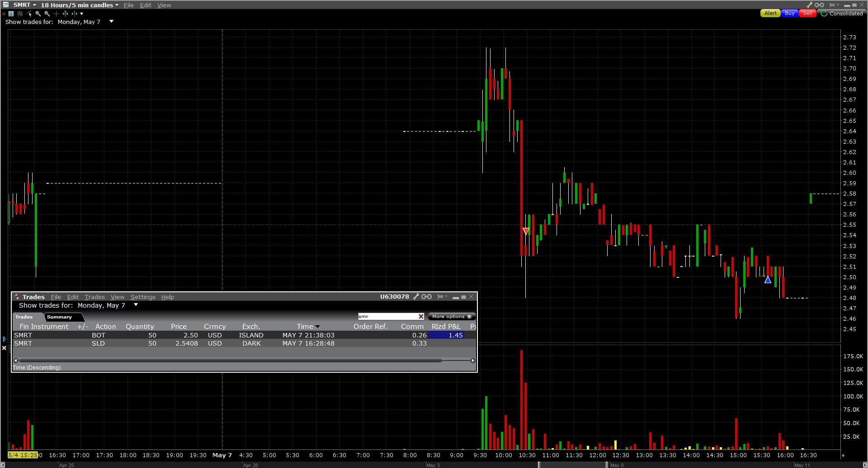Click the Trades table horizontal scrollbar
The image size is (868, 468).
point(230,360)
